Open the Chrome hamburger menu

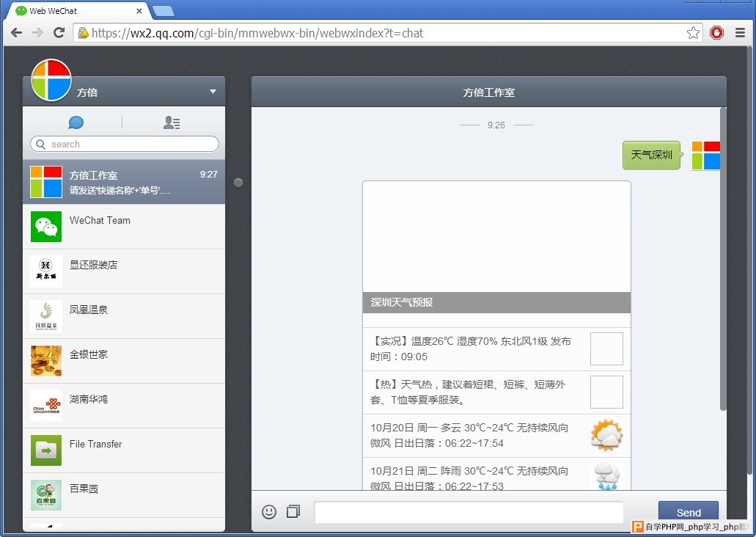(740, 33)
